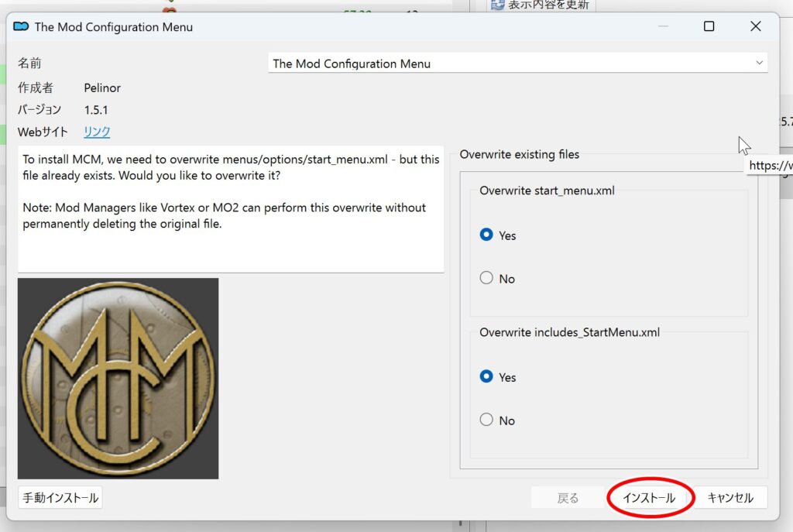Open the リンク website link
Screen dimensions: 793x532
(x=97, y=132)
